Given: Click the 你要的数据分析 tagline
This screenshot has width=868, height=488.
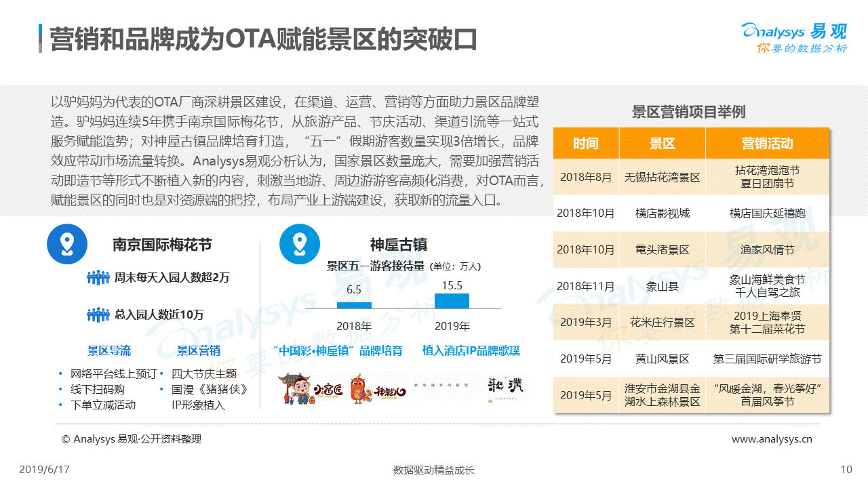Looking at the screenshot, I should [802, 48].
